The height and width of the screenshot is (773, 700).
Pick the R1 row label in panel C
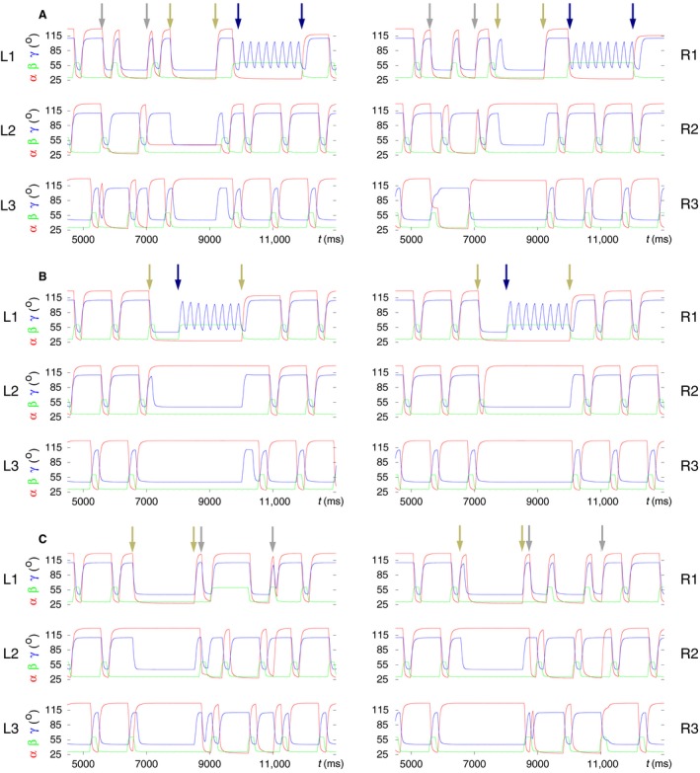[689, 580]
